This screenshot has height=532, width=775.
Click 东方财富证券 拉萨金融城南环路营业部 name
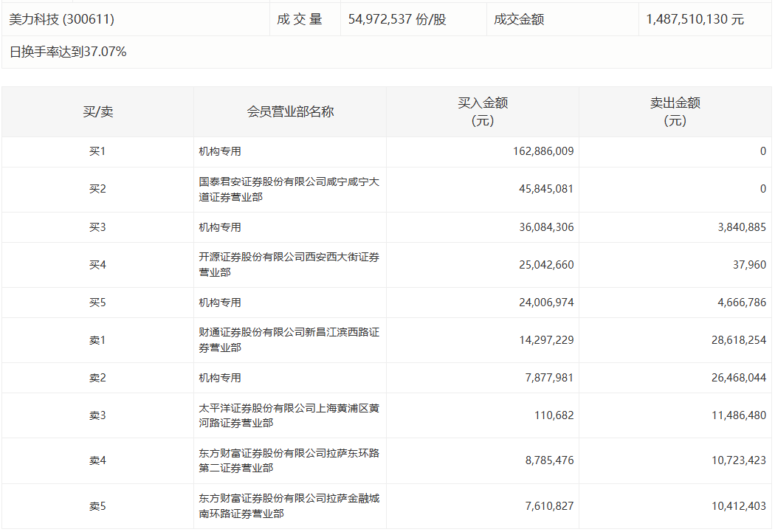(x=289, y=506)
